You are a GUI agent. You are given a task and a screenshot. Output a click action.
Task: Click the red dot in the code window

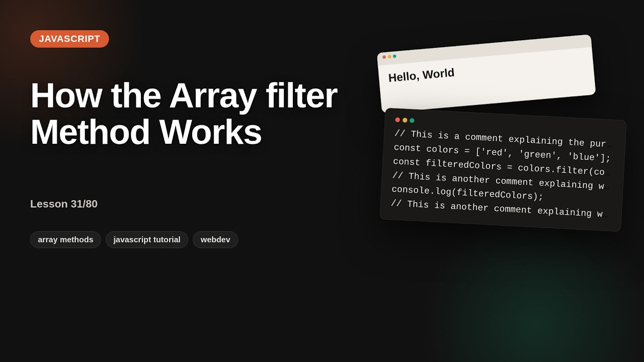397,120
